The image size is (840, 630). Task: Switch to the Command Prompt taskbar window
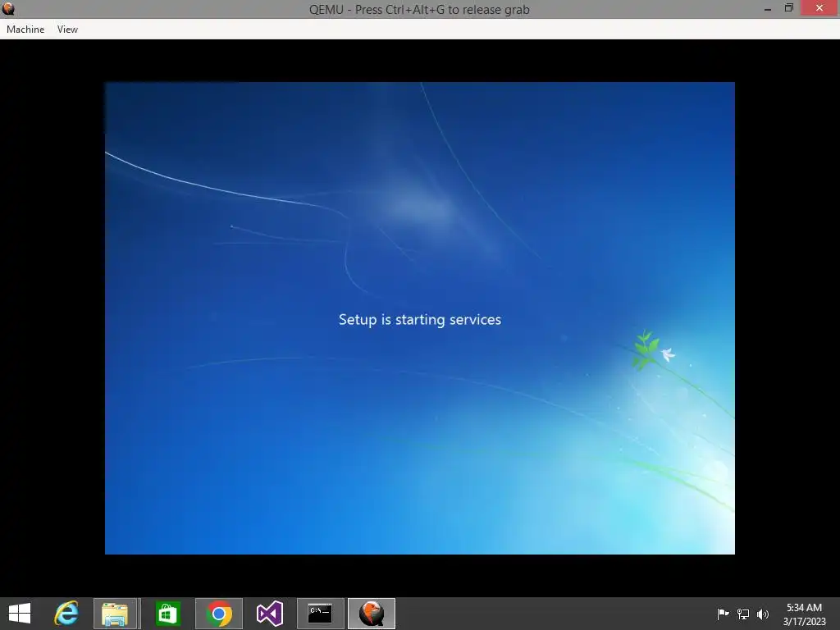[x=321, y=614]
